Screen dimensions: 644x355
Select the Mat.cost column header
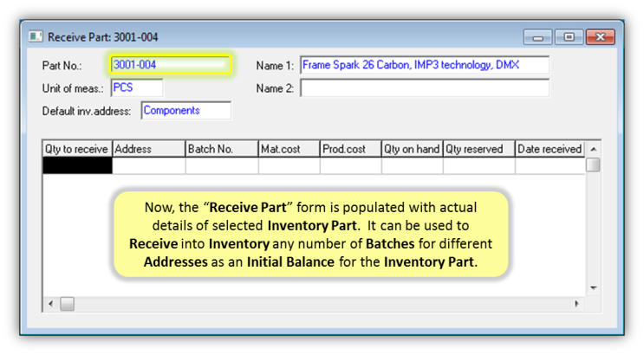289,149
